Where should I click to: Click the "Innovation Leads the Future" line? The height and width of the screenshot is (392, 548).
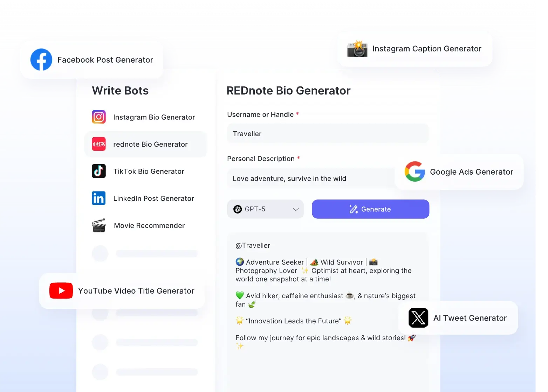(x=294, y=321)
